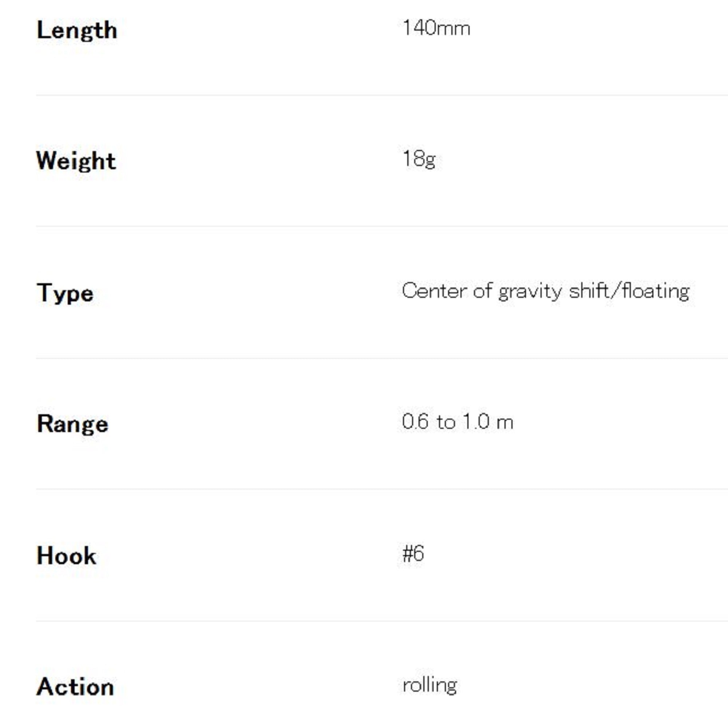Select the 18g weight value
This screenshot has width=728, height=712.
point(419,159)
